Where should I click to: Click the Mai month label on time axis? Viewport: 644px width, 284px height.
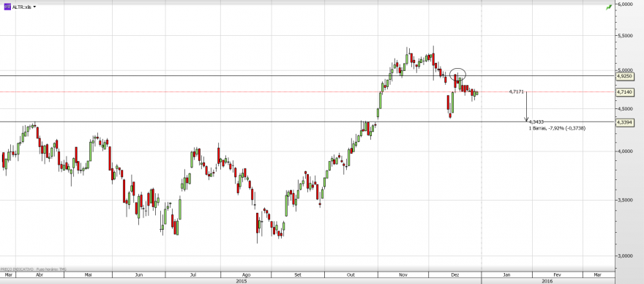coord(89,274)
